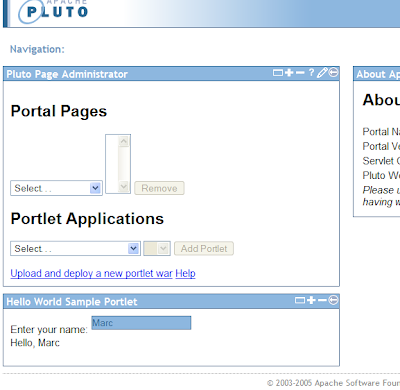Click back-arrow circle icon in Pluto Page Administrator

tap(333, 72)
